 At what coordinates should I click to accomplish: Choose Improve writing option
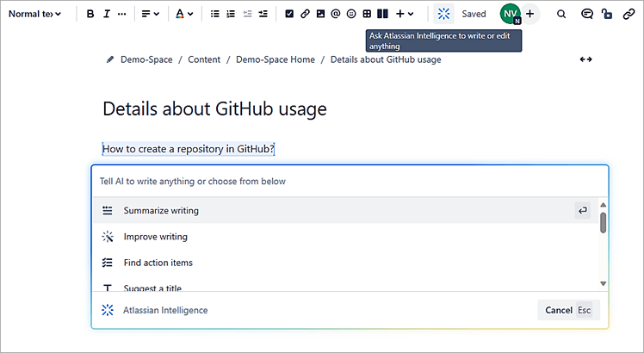coord(346,237)
